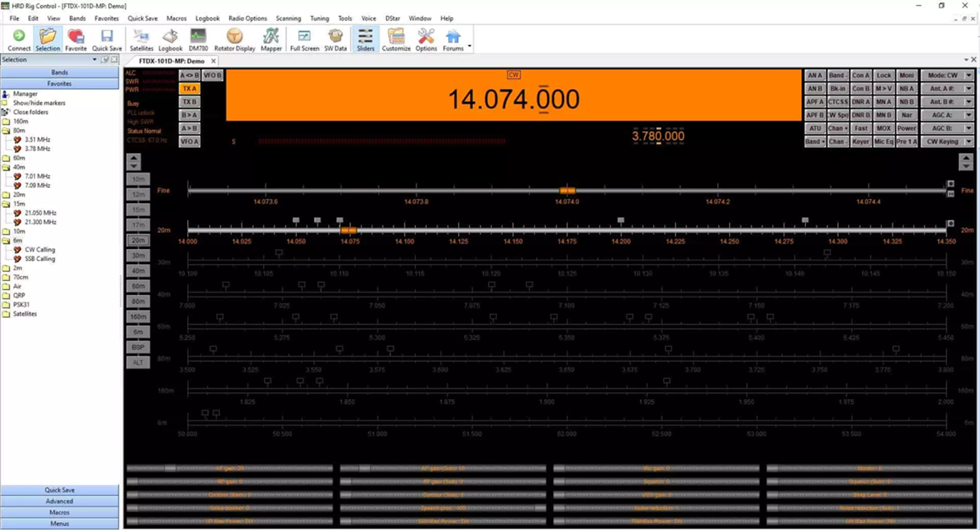Toggle Bk-in mode
The width and height of the screenshot is (980, 530).
(x=837, y=88)
